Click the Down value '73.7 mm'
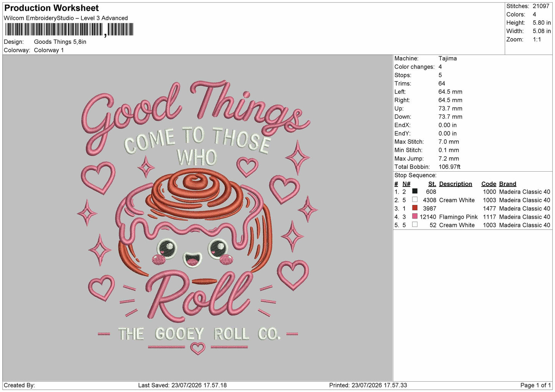Image resolution: width=555 pixels, height=392 pixels. [x=451, y=117]
